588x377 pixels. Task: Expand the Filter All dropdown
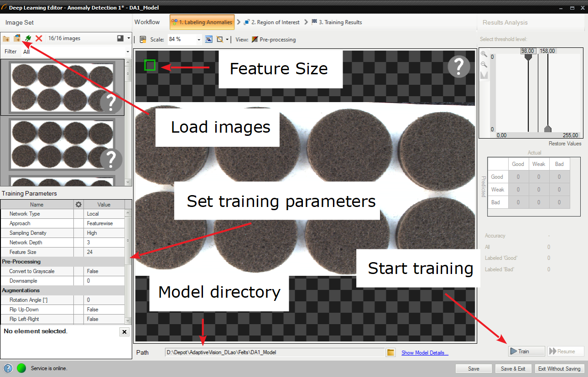pyautogui.click(x=127, y=52)
